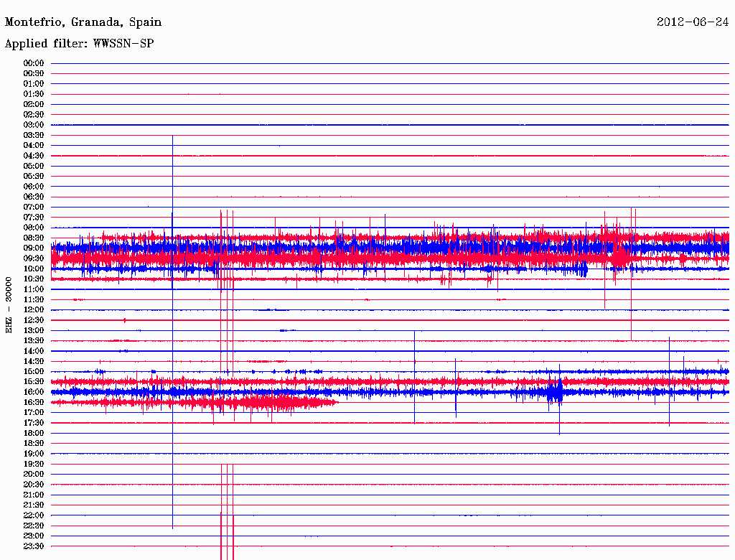Select the 03:00 time label

pyautogui.click(x=33, y=125)
